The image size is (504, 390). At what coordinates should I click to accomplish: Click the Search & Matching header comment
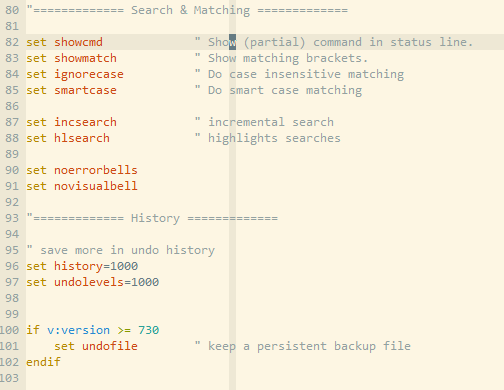[187, 10]
